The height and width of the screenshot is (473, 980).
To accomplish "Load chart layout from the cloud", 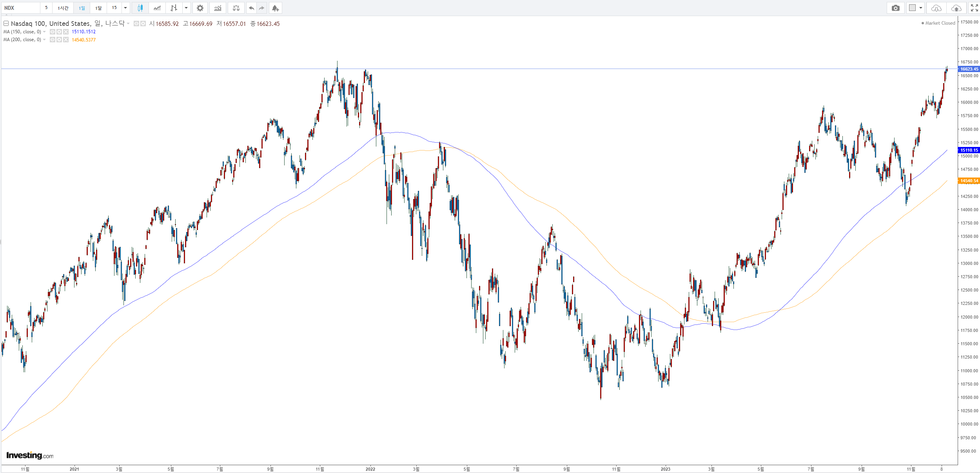I will [x=936, y=8].
